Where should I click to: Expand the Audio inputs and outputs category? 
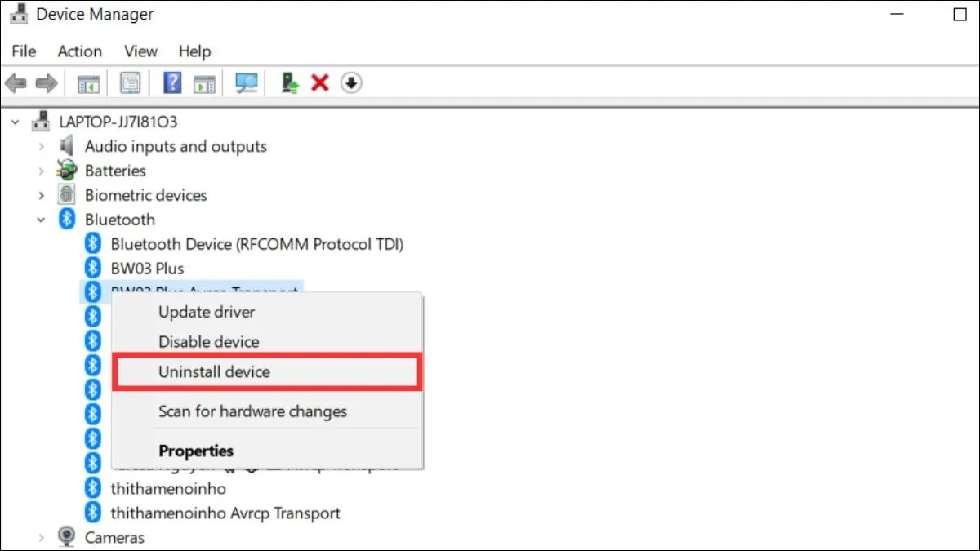point(41,147)
